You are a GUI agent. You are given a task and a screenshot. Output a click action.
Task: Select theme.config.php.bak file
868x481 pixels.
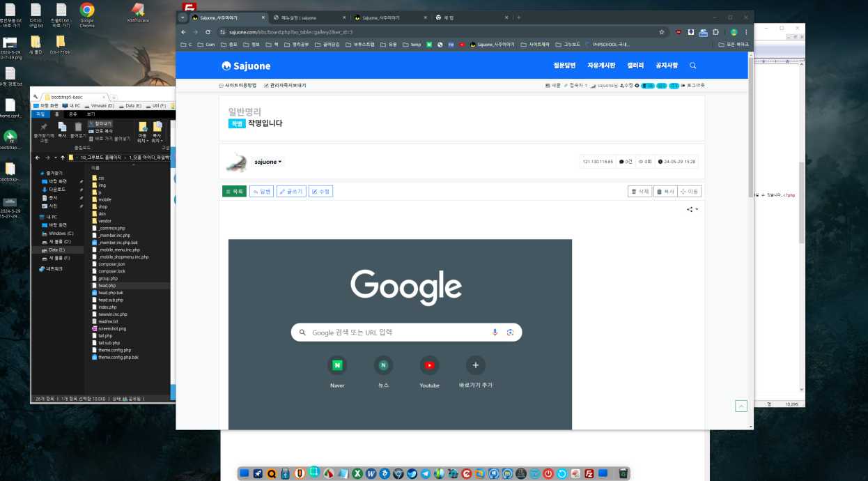click(x=118, y=357)
